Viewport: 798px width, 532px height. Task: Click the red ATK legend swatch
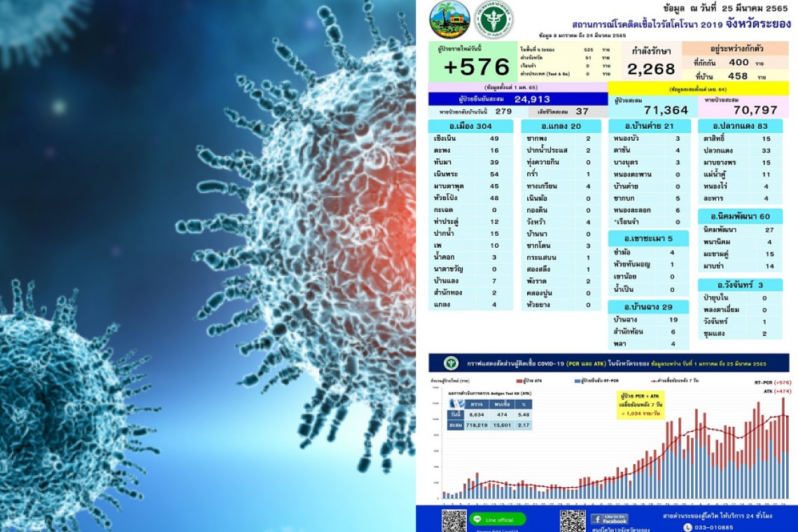point(519,380)
